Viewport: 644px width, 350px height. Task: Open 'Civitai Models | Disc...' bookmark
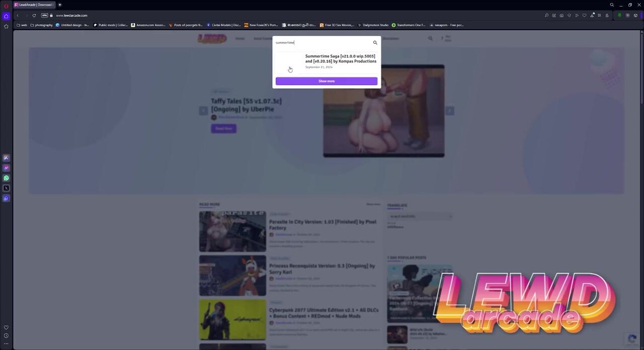224,25
